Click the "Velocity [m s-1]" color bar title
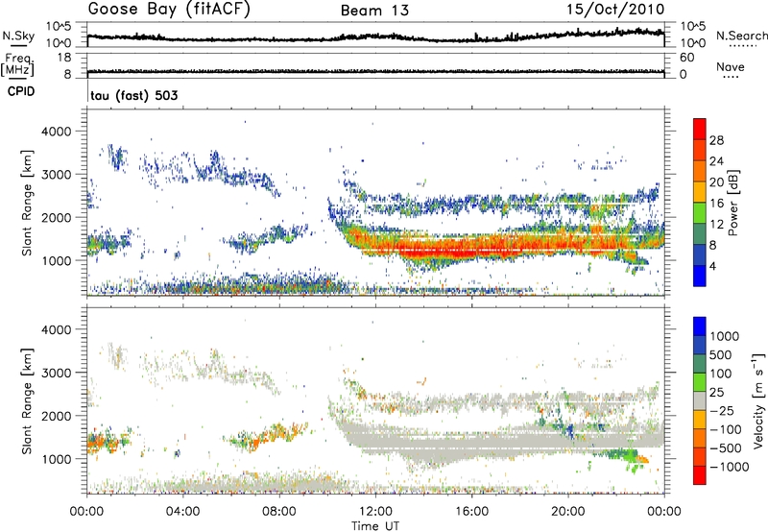 758,400
